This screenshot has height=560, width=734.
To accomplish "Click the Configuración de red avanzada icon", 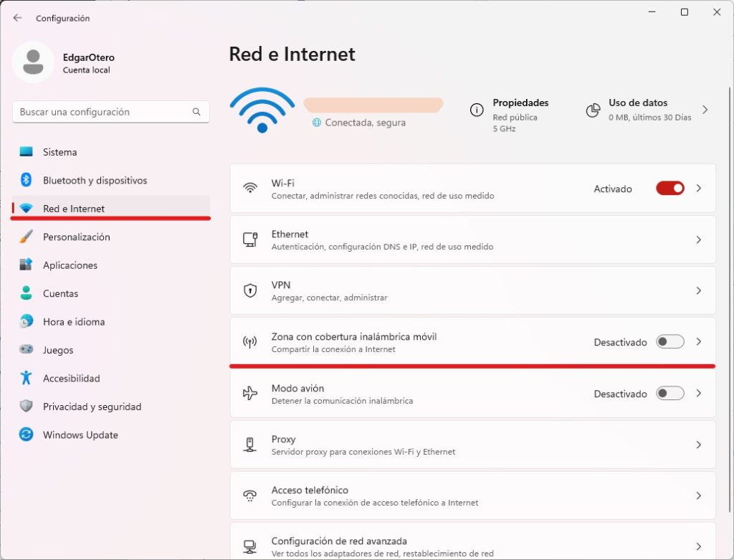I will coord(250,546).
